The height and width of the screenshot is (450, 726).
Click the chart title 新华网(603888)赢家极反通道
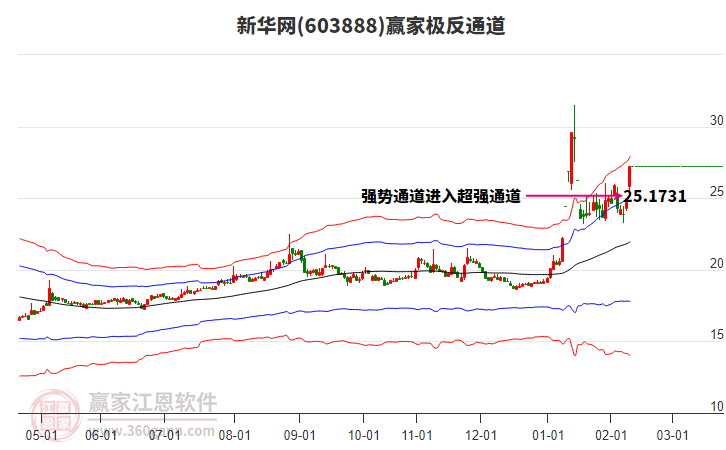[370, 25]
